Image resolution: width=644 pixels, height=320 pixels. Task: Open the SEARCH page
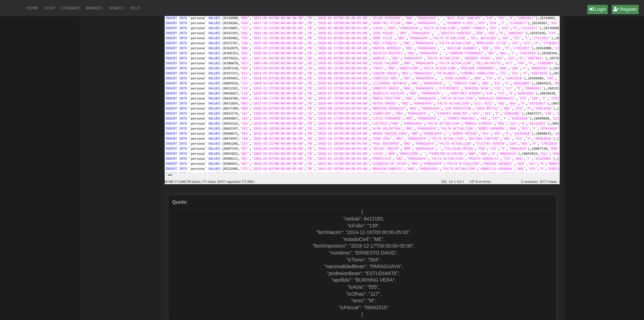click(116, 8)
